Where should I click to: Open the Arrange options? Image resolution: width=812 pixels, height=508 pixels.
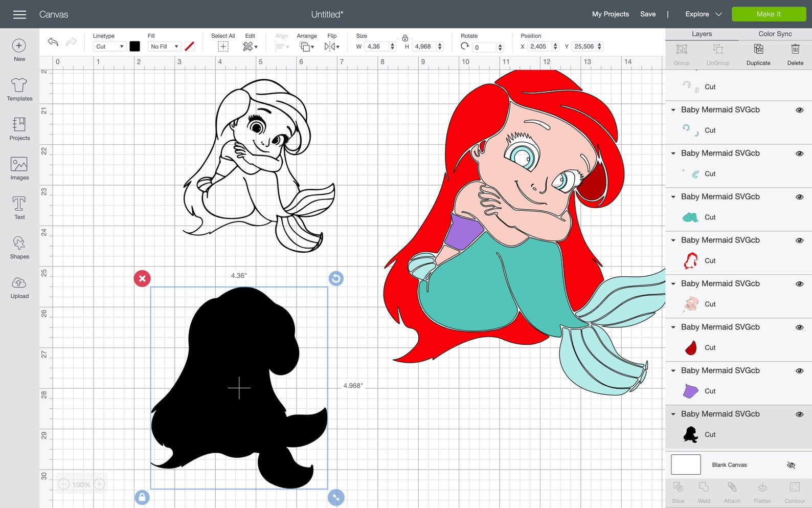(307, 47)
